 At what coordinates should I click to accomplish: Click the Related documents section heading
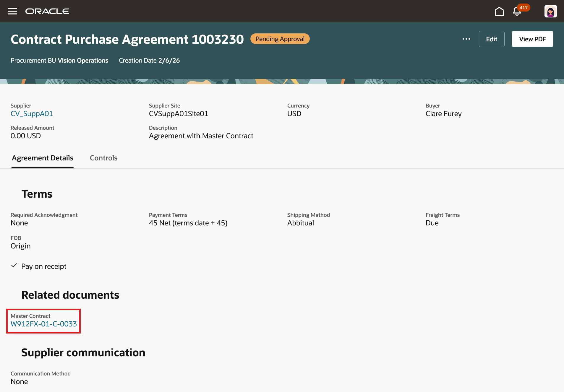[70, 295]
